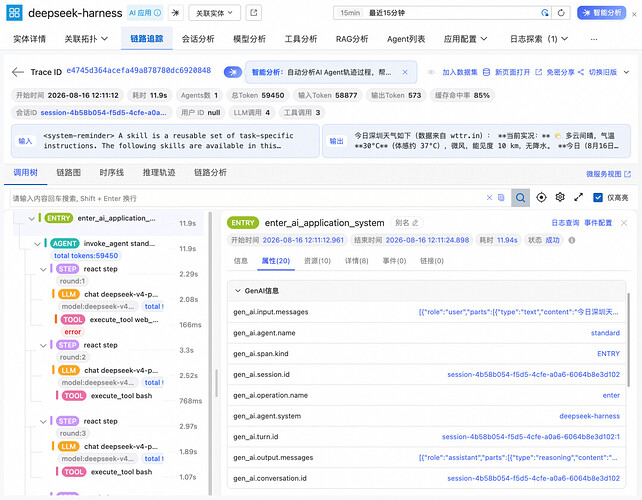Screen dimensions: 642x500
Task: Collapse the GenAI信息 section
Action: (237, 291)
